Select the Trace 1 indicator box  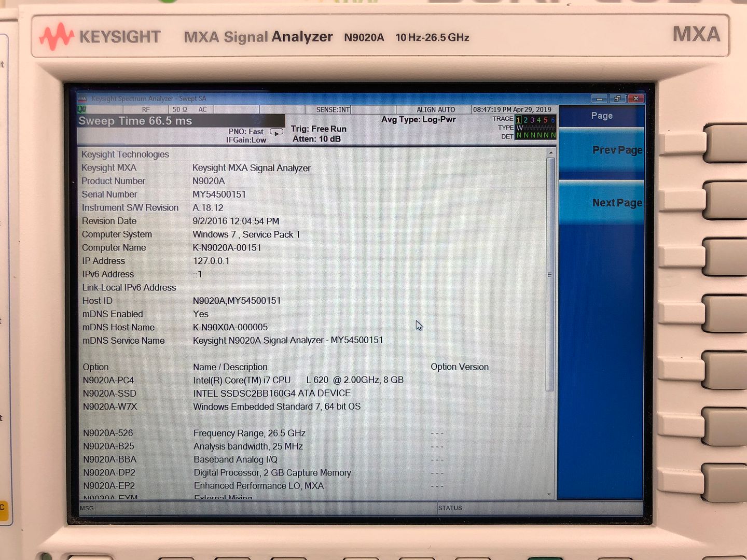tap(518, 120)
